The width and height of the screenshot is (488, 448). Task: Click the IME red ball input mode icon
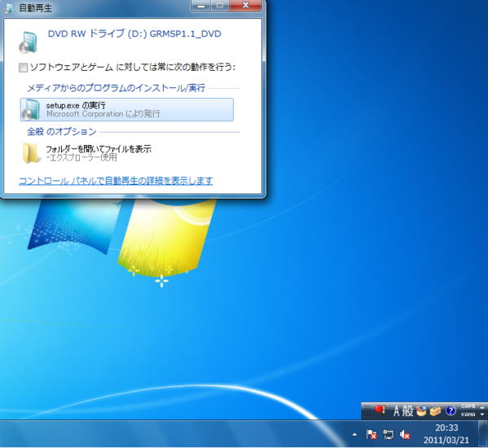(x=380, y=411)
